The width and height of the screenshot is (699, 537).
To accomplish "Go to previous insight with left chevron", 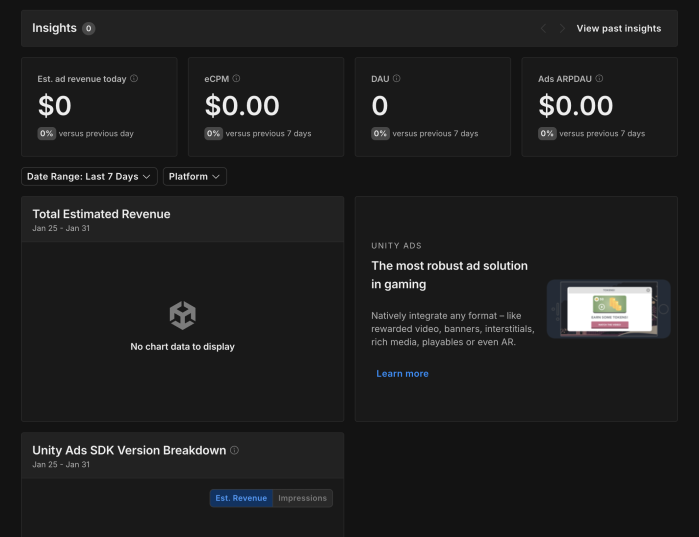I will coord(543,29).
